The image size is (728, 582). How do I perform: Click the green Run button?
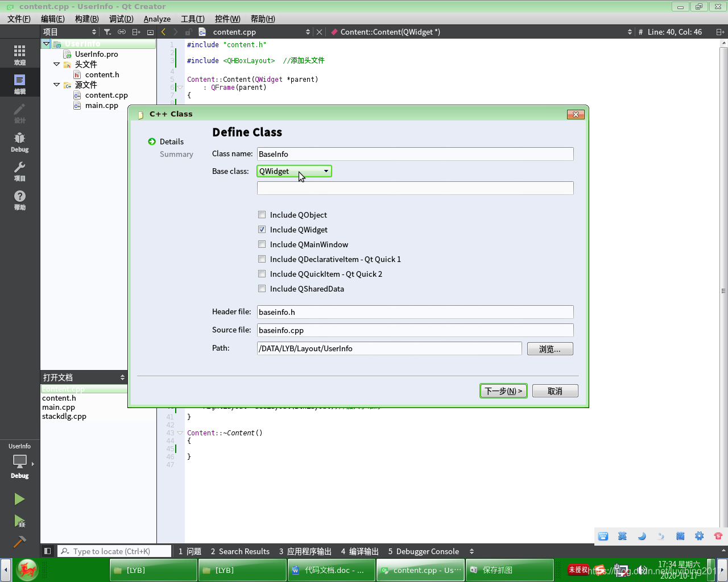(x=19, y=499)
